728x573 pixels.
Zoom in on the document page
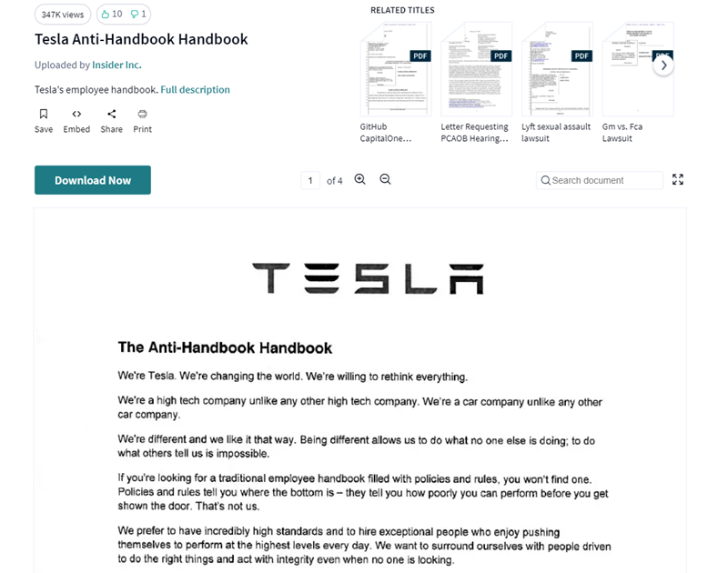[x=359, y=179]
